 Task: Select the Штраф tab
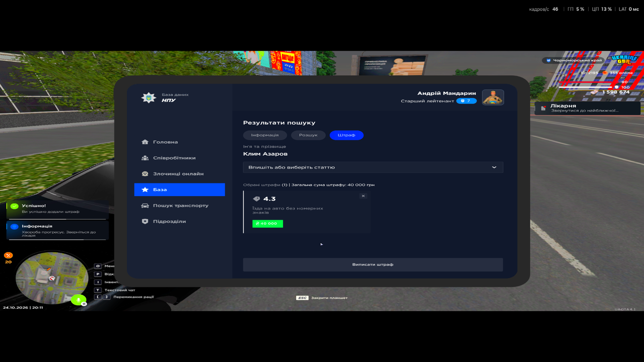click(346, 135)
